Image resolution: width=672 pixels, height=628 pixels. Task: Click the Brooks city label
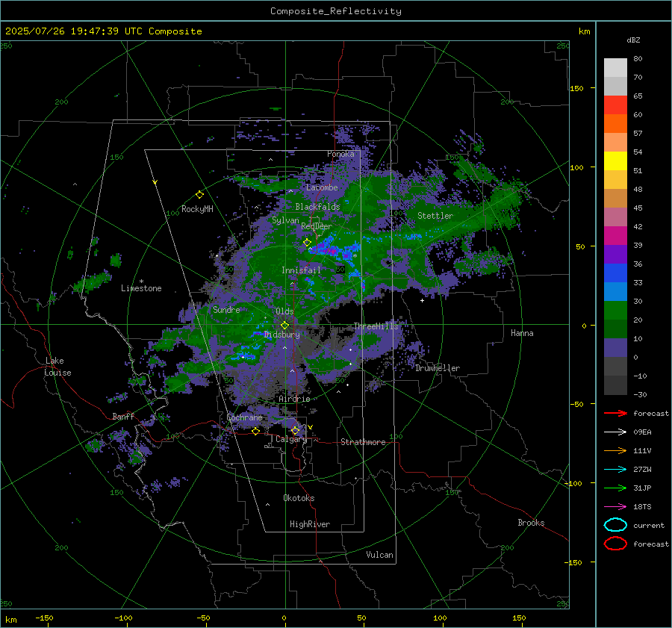pos(531,523)
